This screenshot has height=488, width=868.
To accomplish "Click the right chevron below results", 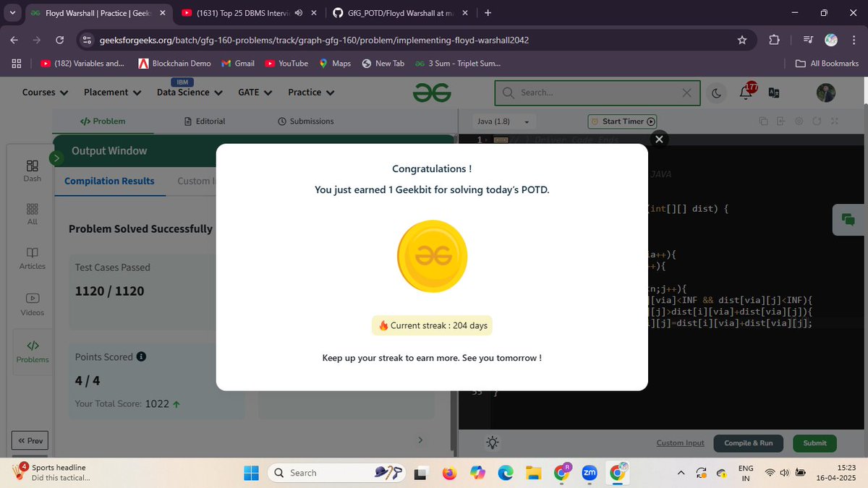I will pos(420,440).
